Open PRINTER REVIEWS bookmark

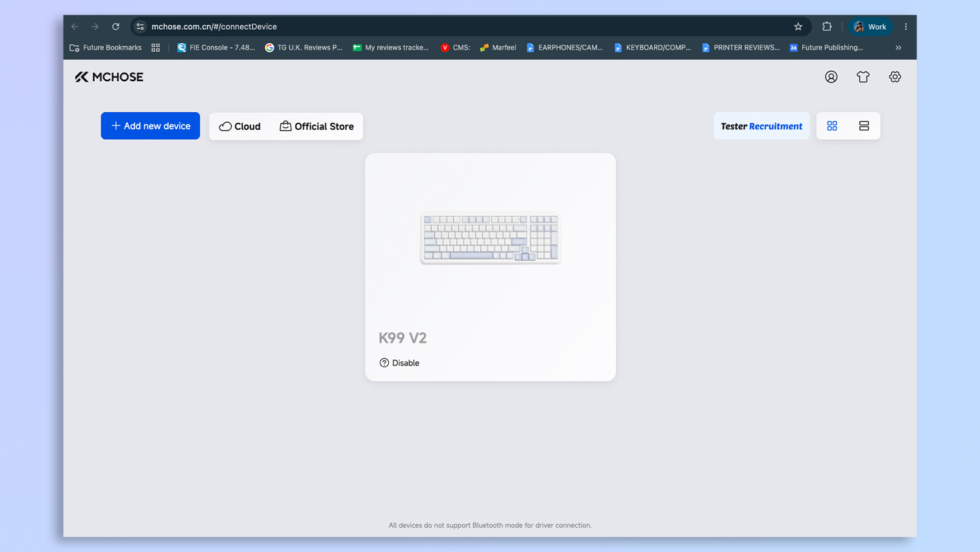coord(741,47)
